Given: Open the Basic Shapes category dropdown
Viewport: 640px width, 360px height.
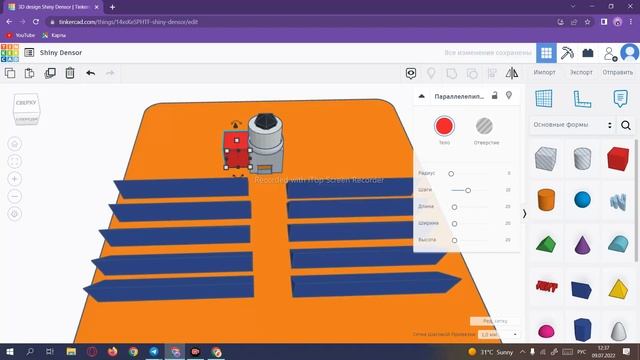Looking at the screenshot, I should [572, 125].
